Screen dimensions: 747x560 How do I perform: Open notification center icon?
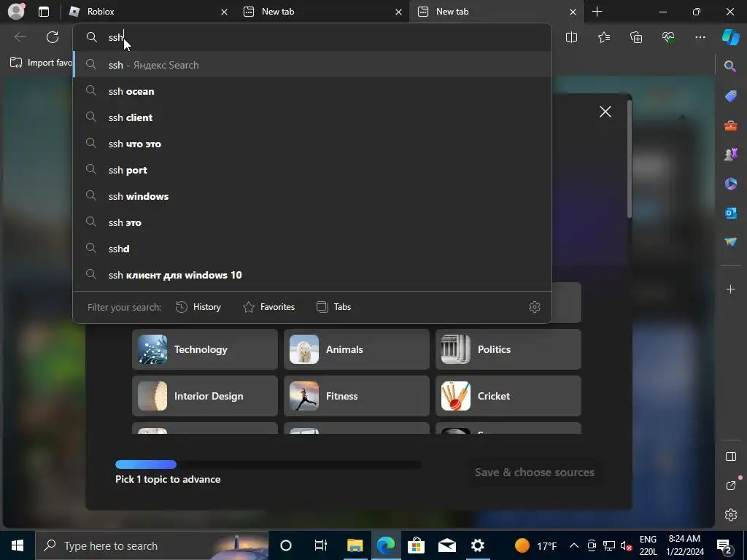pos(724,545)
